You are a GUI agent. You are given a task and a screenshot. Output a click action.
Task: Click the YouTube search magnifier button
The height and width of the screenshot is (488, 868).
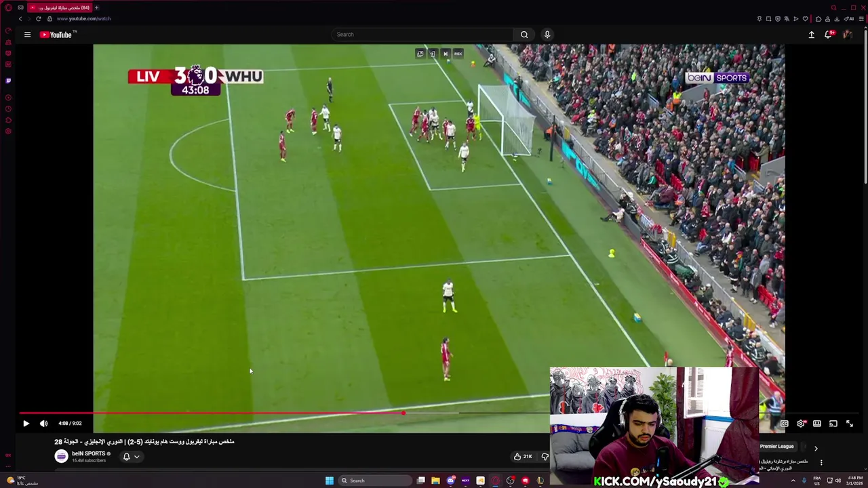[x=524, y=35]
